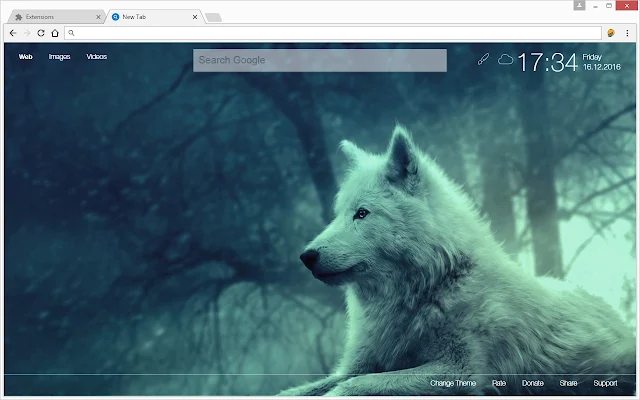Click the user profile icon in the title bar
640x400 pixels.
(579, 5)
